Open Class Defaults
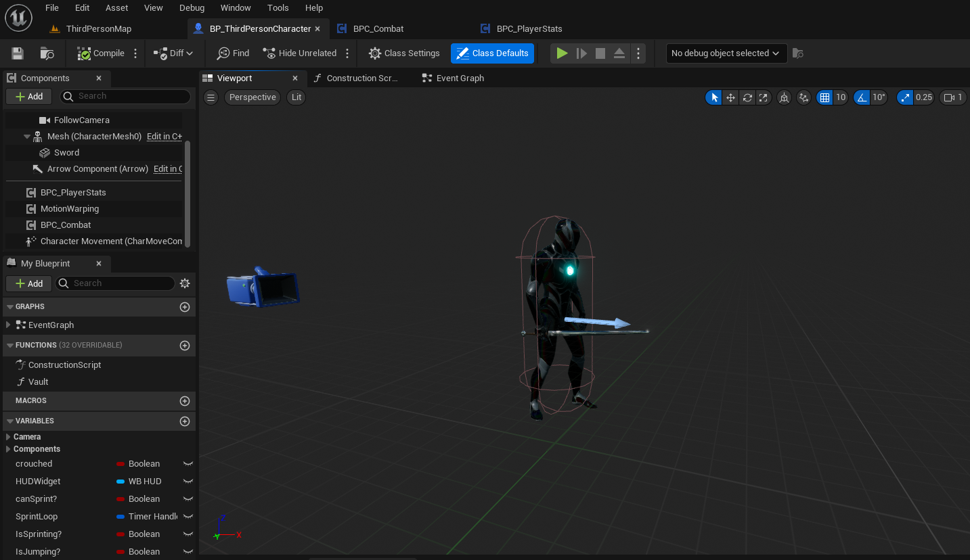Screen dimensions: 970x560 (x=493, y=53)
